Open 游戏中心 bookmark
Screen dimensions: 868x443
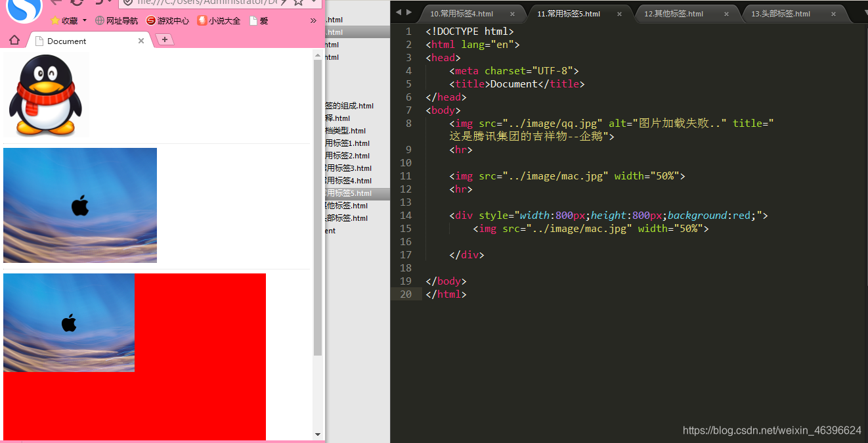[167, 20]
